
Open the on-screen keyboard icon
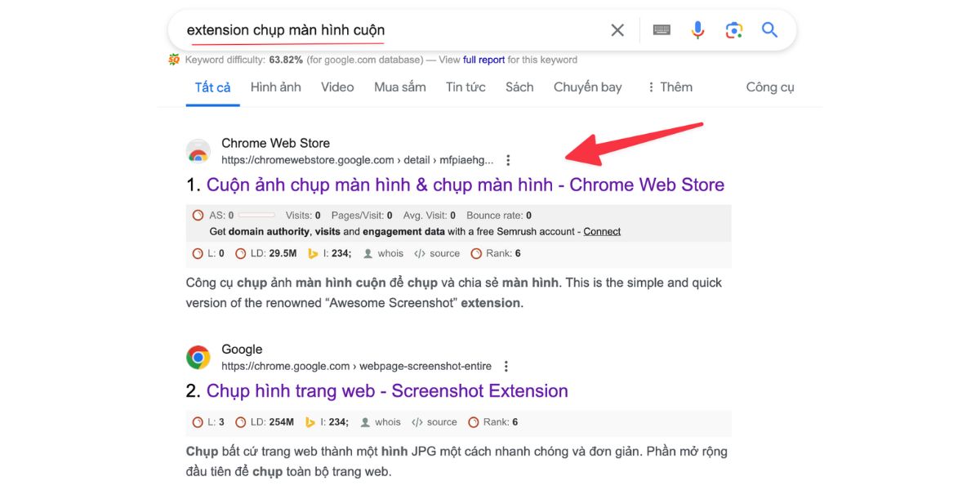click(x=661, y=30)
